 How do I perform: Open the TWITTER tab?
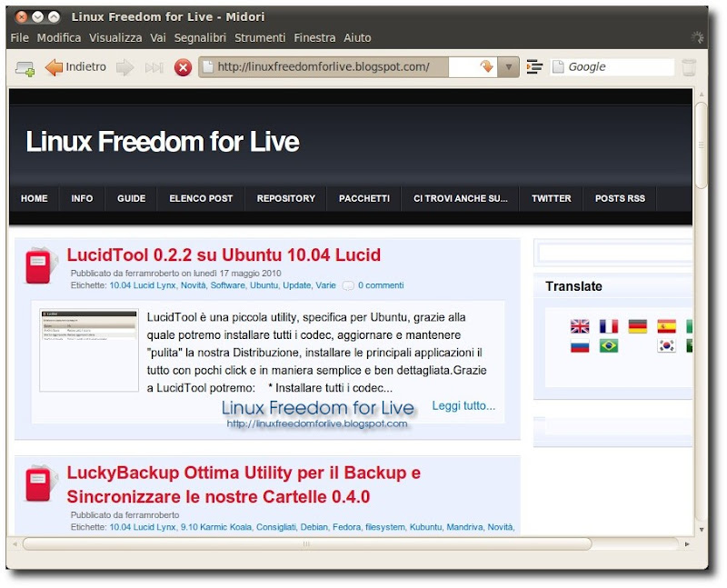[x=552, y=198]
